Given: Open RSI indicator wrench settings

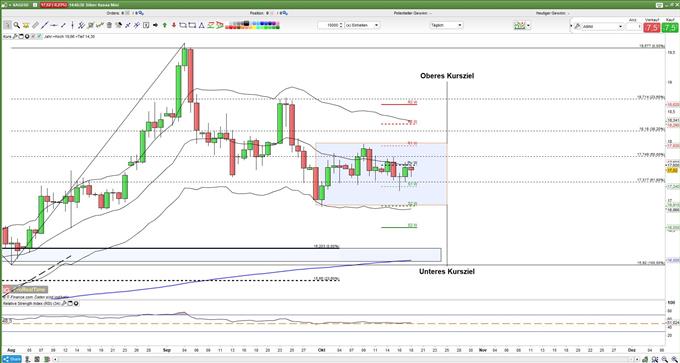Looking at the screenshot, I should click(x=64, y=304).
